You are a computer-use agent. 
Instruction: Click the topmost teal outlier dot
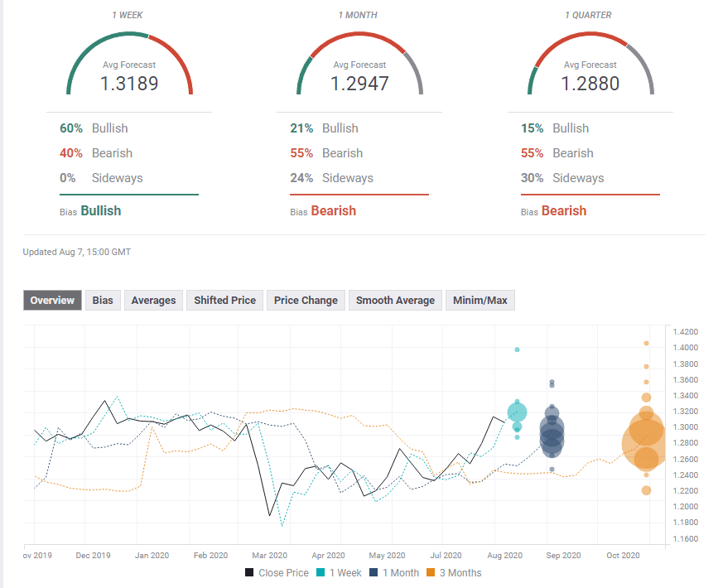pyautogui.click(x=517, y=349)
